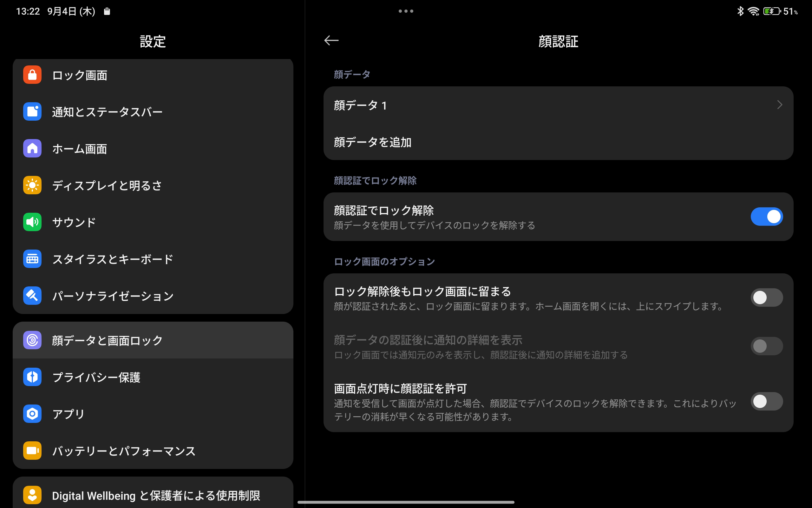This screenshot has width=812, height=508.
Task: Enable 画面点灯時に顔認証を許可 toggle
Action: coord(767,401)
